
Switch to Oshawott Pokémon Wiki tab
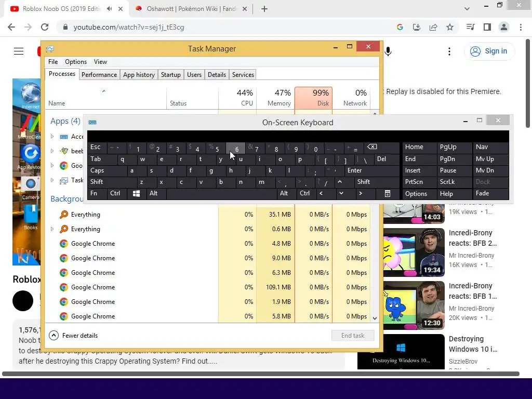coord(192,9)
